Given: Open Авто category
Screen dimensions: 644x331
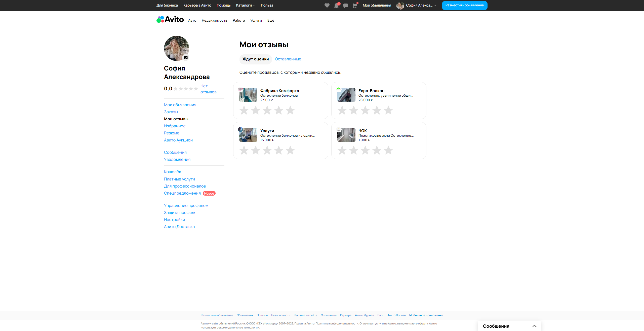Looking at the screenshot, I should (x=192, y=20).
